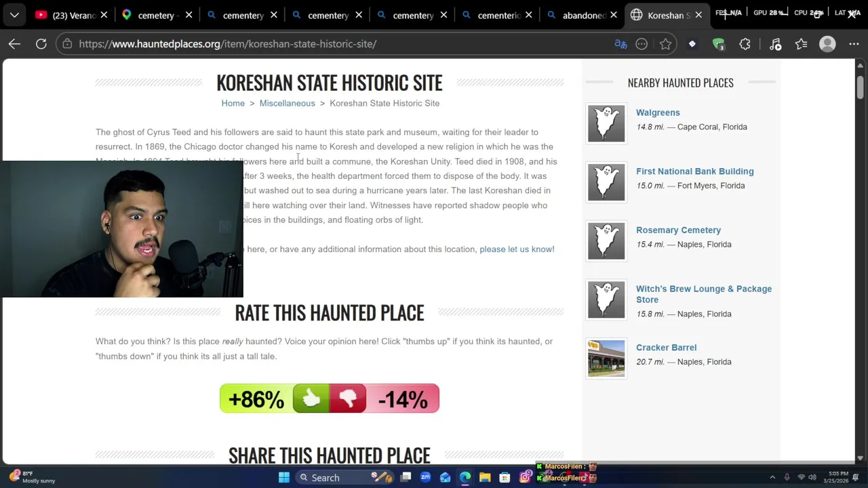Close the YouTube Verano tab
This screenshot has width=868, height=488.
coord(104,15)
